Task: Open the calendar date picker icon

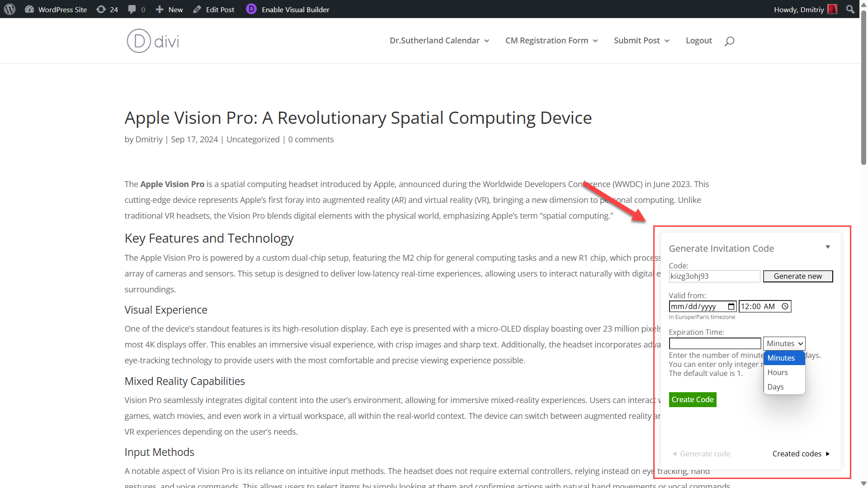Action: [x=731, y=306]
